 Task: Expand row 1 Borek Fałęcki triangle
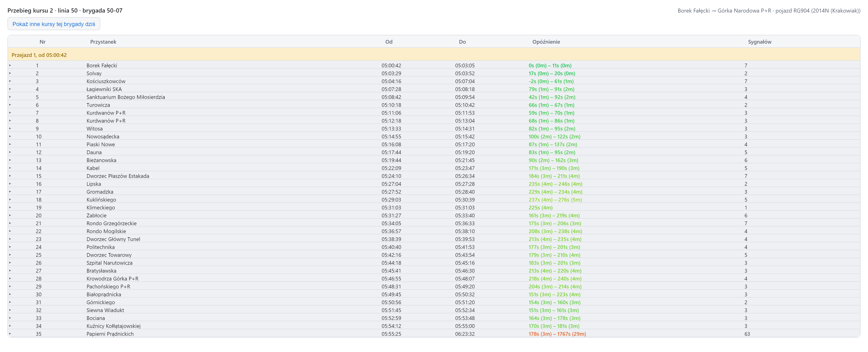point(10,65)
